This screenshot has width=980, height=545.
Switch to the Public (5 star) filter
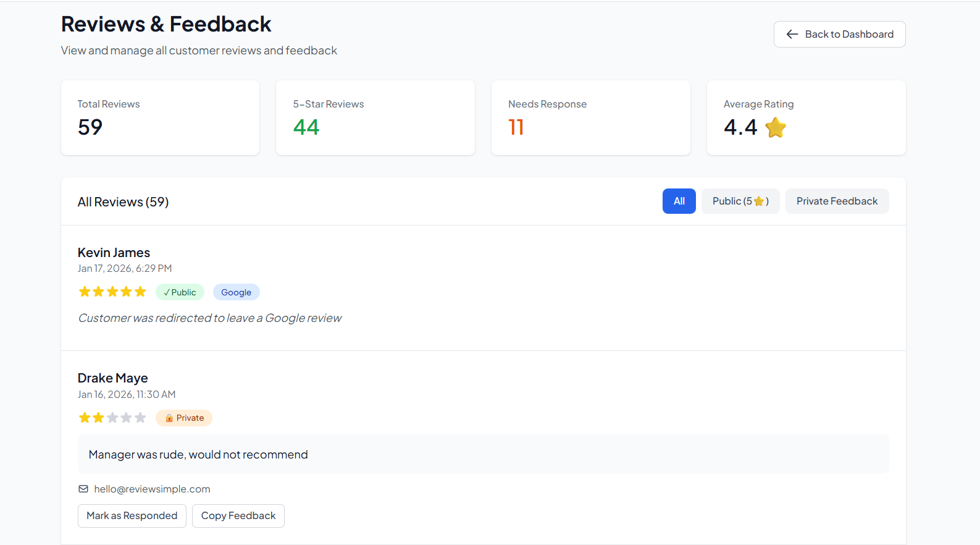(x=740, y=201)
